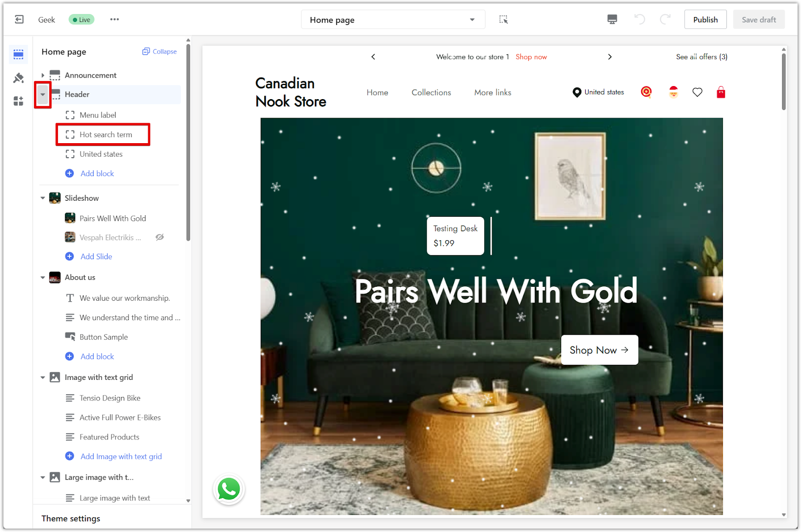Click the WhatsApp chat bubble

pos(229,489)
